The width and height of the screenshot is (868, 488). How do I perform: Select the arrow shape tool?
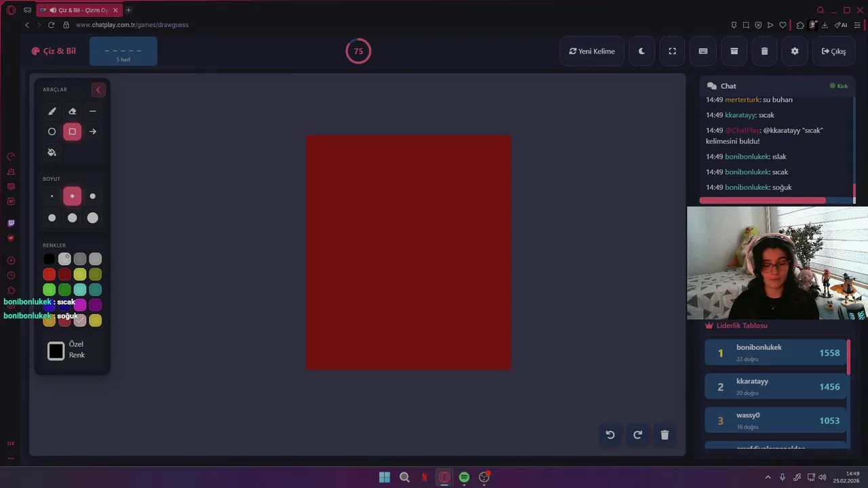(93, 131)
